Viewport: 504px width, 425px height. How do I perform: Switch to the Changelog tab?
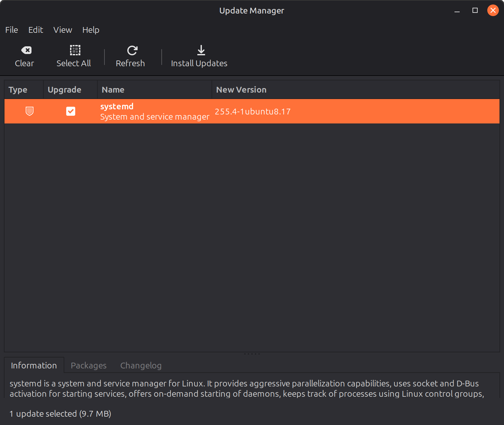click(x=141, y=366)
